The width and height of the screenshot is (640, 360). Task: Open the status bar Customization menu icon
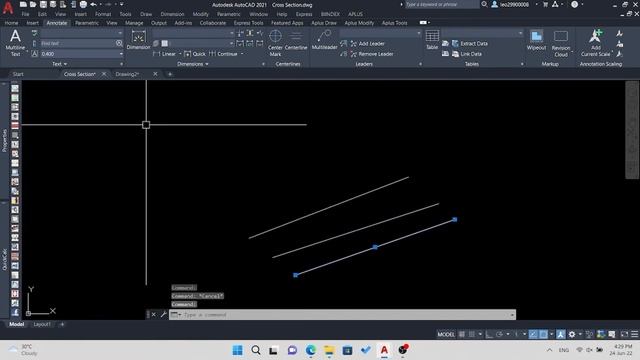click(x=634, y=334)
